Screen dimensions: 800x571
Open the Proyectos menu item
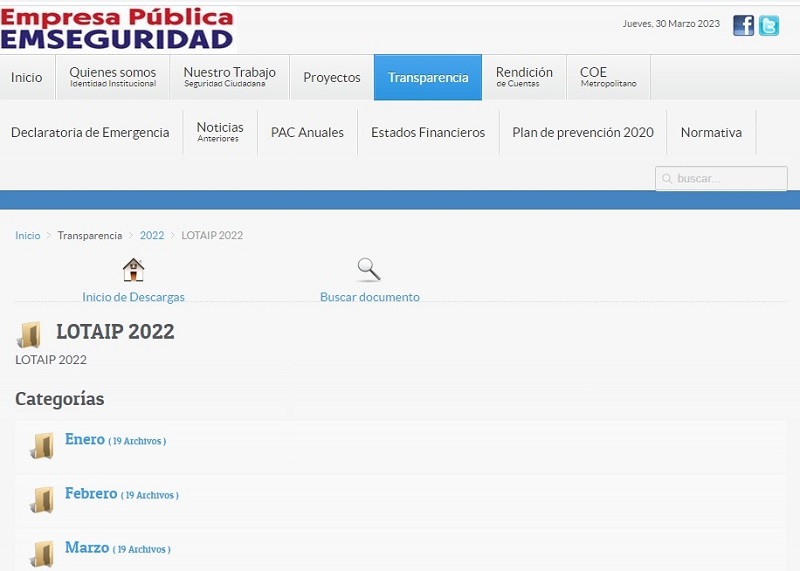pos(332,78)
